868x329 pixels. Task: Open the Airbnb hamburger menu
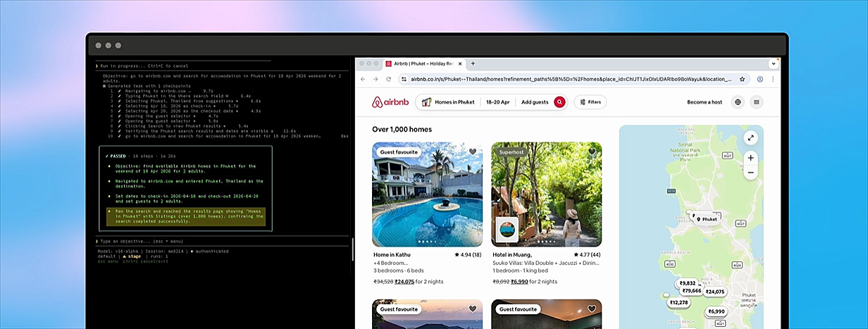[x=757, y=102]
